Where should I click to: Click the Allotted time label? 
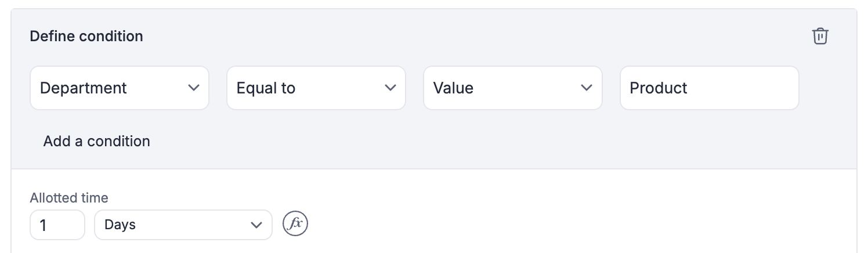69,198
